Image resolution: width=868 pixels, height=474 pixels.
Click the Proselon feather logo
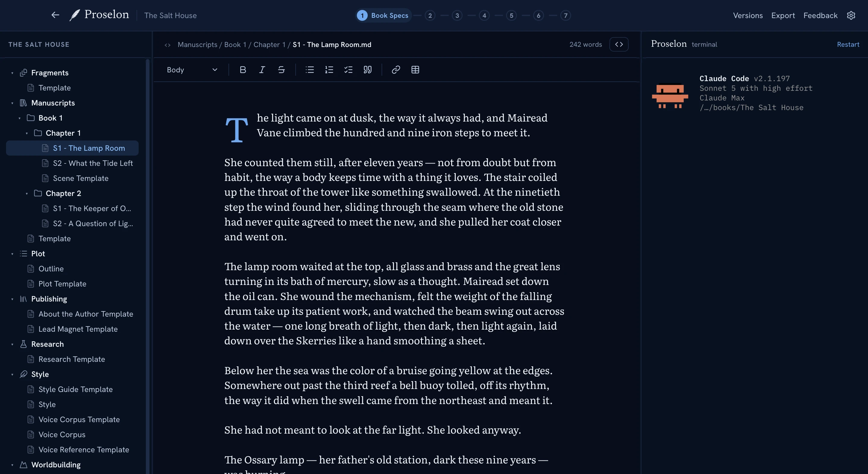74,15
